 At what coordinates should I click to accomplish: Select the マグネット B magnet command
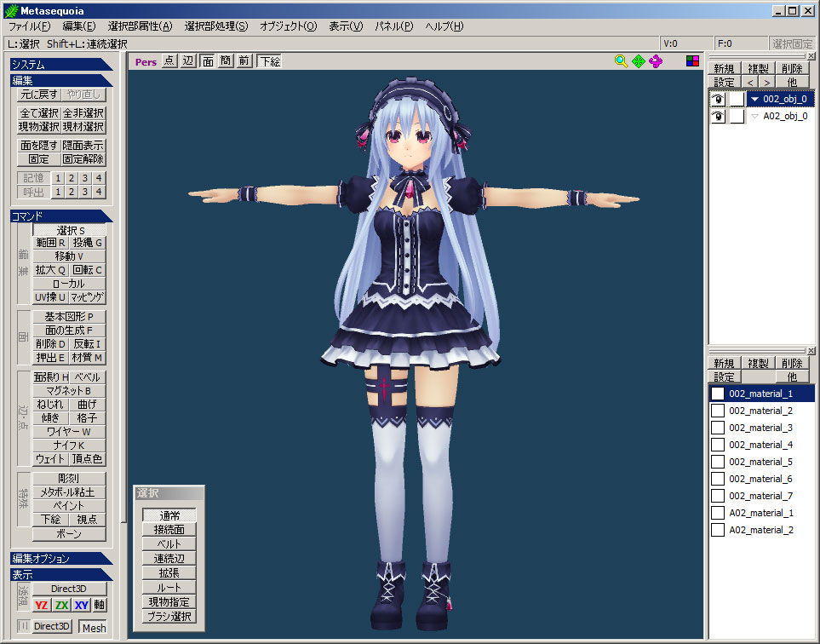click(69, 391)
